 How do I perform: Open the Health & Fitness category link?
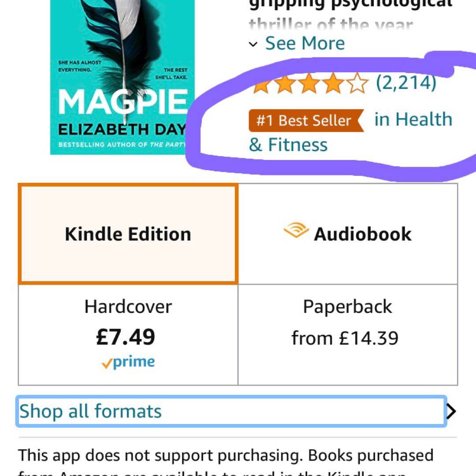(x=351, y=132)
